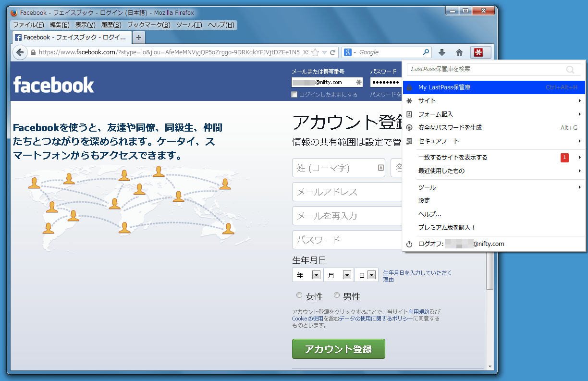Expand the セキュアノート submenu
This screenshot has width=588, height=381.
click(580, 141)
